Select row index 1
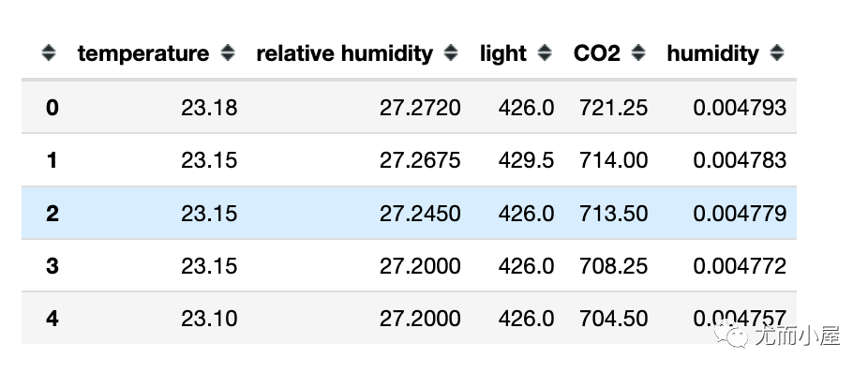The height and width of the screenshot is (373, 868). [x=52, y=160]
